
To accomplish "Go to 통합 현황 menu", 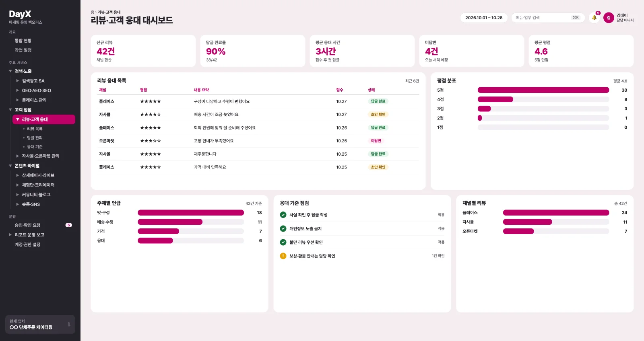I will [x=23, y=41].
